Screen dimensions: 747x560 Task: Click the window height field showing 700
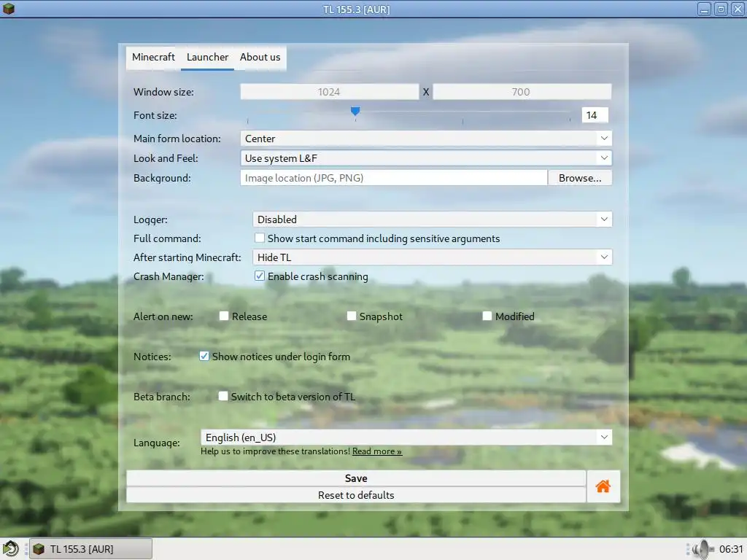coord(522,92)
